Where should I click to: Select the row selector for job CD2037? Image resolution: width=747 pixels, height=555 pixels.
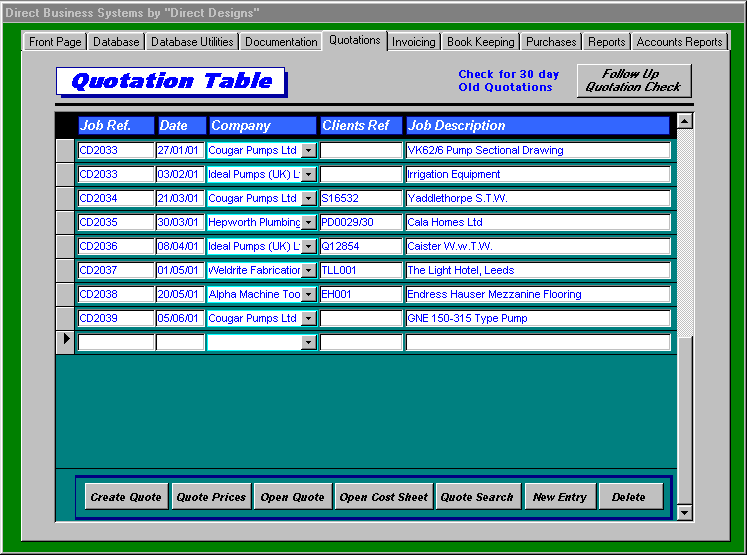[x=65, y=270]
